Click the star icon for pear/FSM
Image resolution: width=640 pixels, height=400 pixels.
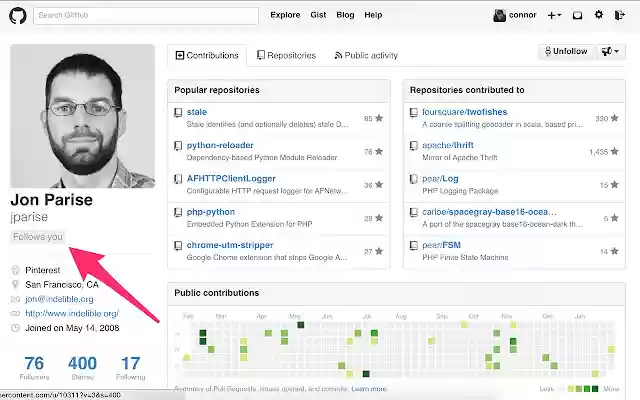pos(615,251)
